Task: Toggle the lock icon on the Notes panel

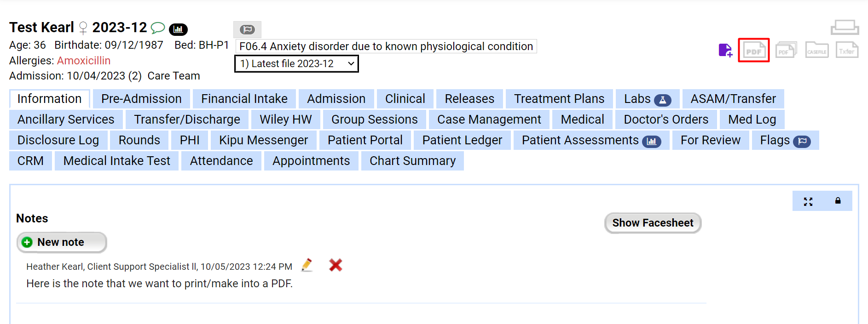Action: [837, 201]
